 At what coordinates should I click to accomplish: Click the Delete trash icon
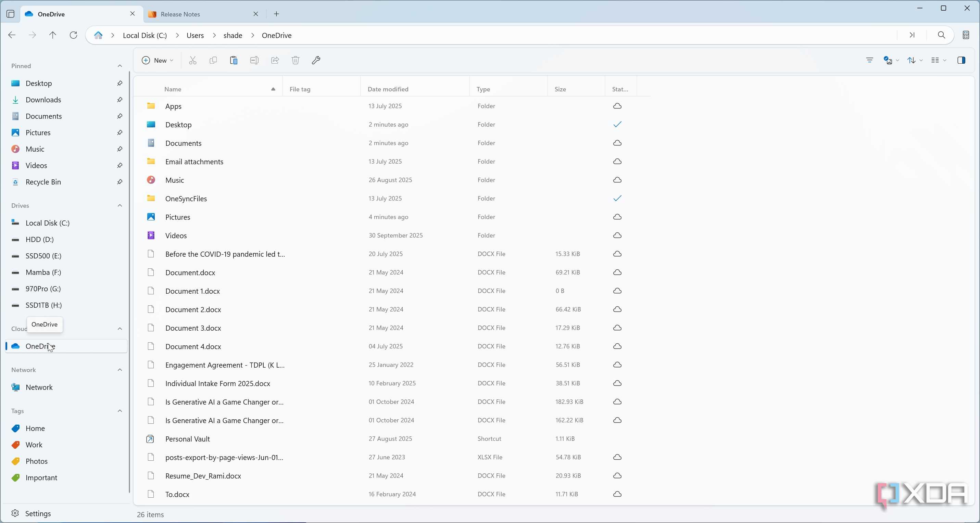pos(296,60)
